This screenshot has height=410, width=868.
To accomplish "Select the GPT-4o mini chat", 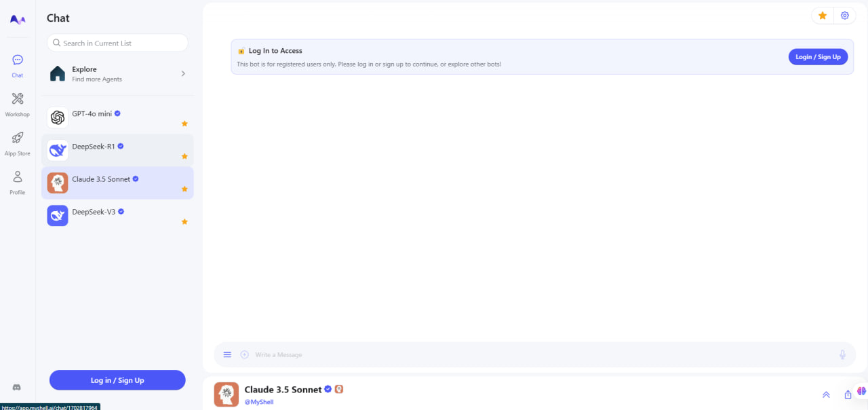I will (117, 117).
